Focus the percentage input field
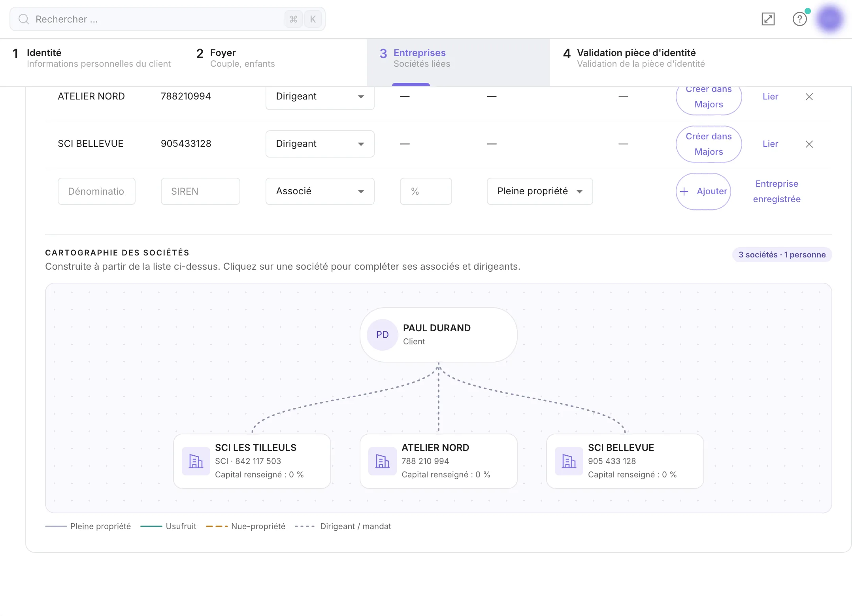This screenshot has height=616, width=852. [x=426, y=191]
